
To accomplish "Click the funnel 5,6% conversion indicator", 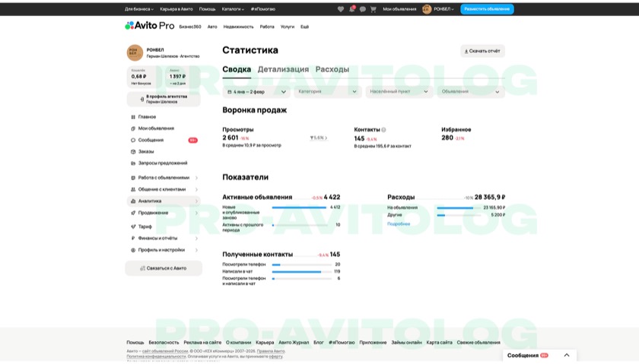I will coord(318,138).
